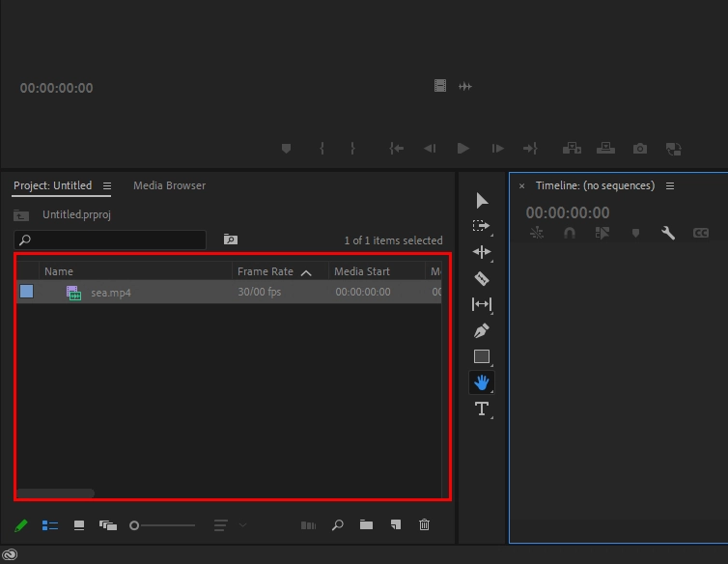
Task: Toggle Snap in Timeline magnet
Action: point(570,233)
